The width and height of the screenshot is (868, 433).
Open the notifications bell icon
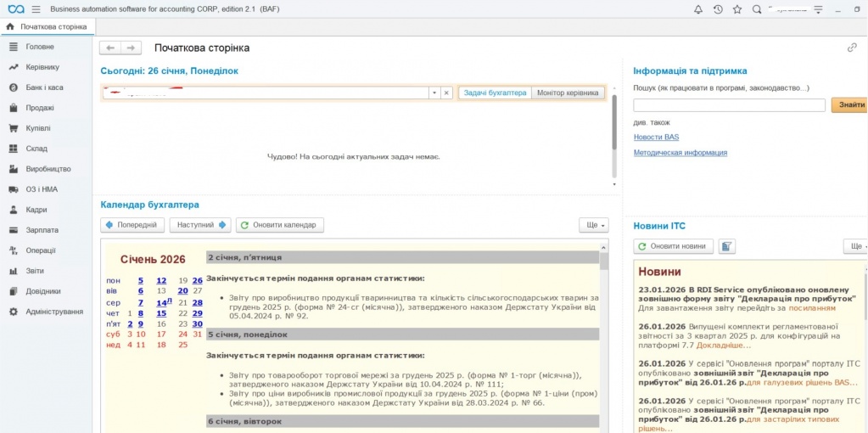(698, 9)
